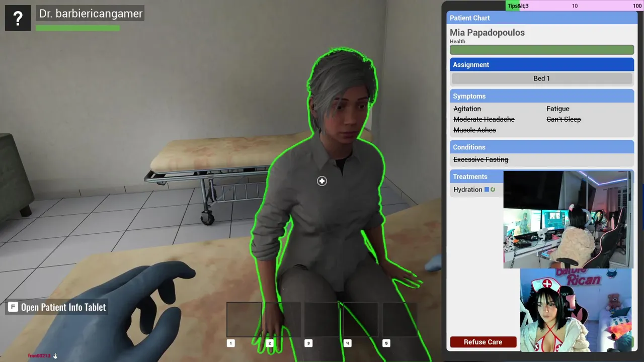
Task: Click the green bar under Dr. barbiericangamer
Action: [x=77, y=28]
